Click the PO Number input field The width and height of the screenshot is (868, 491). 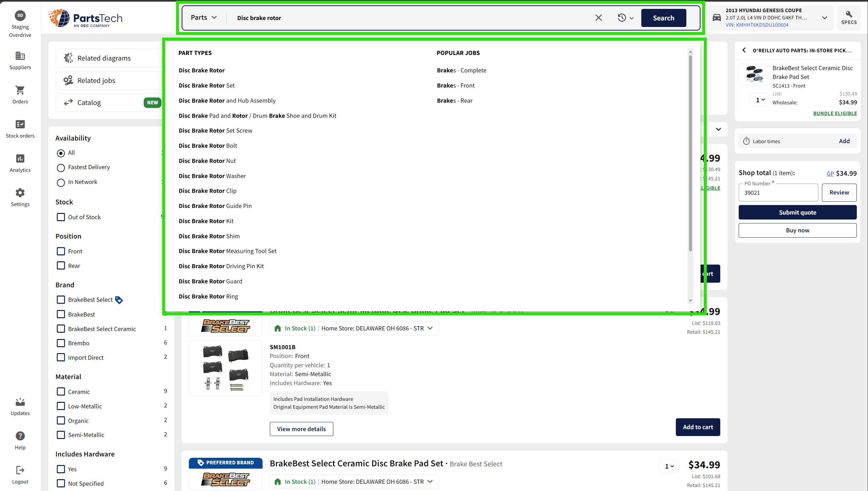point(778,193)
